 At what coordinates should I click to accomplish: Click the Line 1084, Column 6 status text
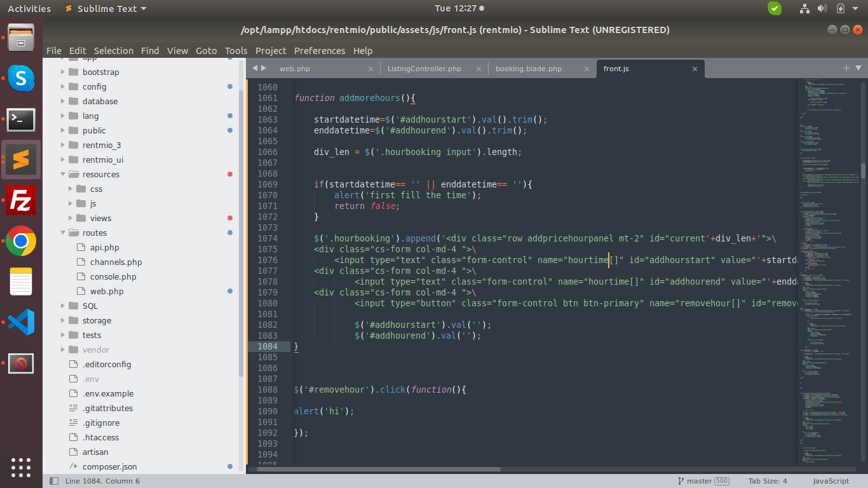click(102, 481)
